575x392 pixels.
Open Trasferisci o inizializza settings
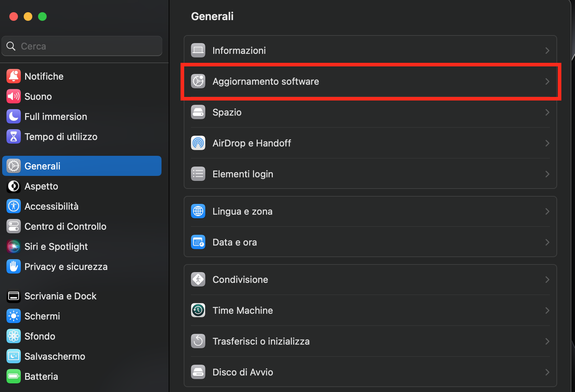pyautogui.click(x=261, y=341)
